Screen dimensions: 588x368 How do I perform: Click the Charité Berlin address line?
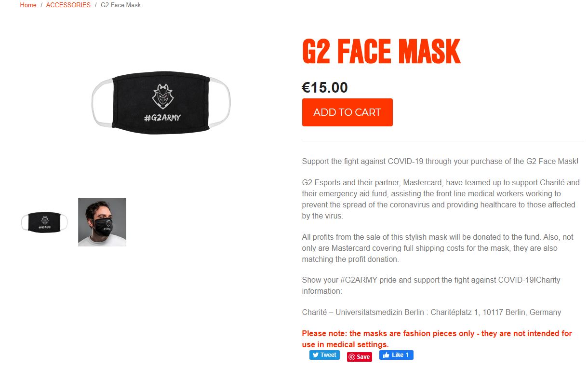pos(431,312)
